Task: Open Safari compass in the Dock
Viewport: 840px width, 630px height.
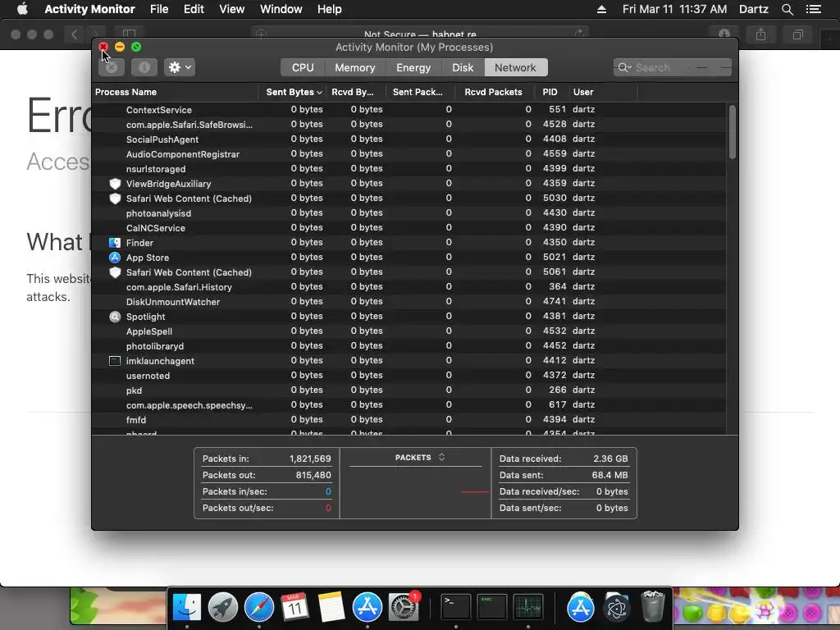Action: click(259, 608)
